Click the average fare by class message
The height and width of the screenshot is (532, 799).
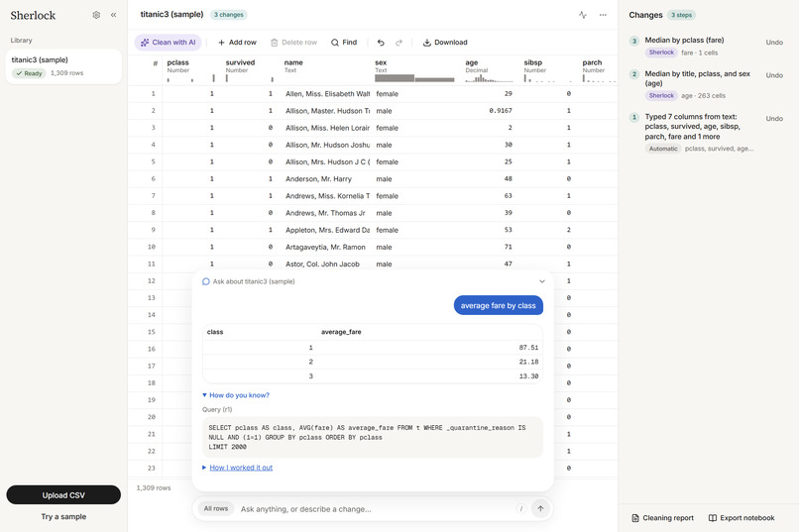pos(498,305)
